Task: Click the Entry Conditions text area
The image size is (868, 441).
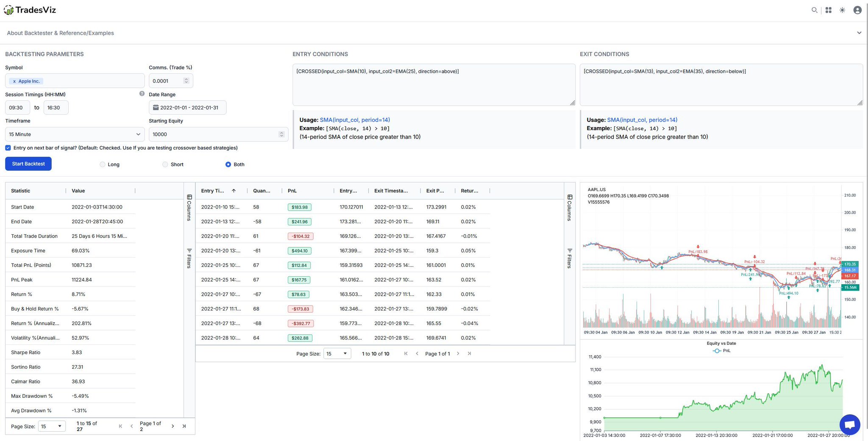Action: pos(434,85)
